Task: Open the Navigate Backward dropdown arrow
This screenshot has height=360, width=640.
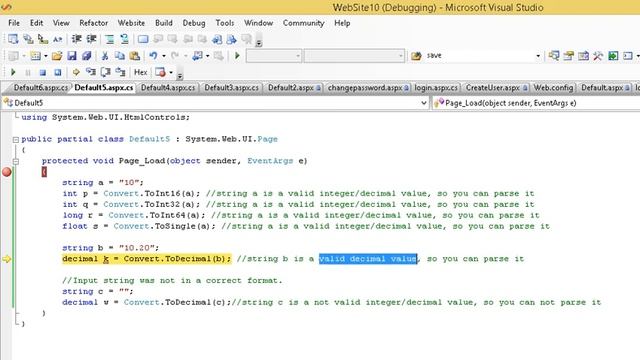Action: [x=207, y=56]
